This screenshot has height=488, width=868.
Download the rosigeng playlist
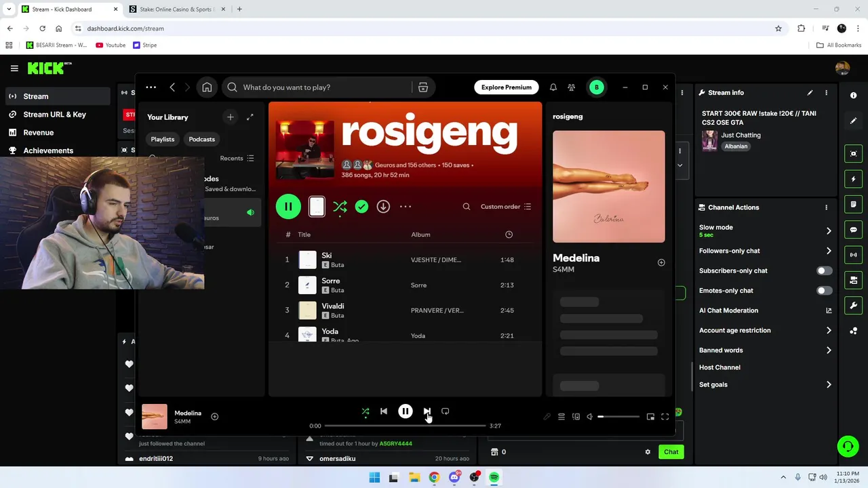[383, 207]
